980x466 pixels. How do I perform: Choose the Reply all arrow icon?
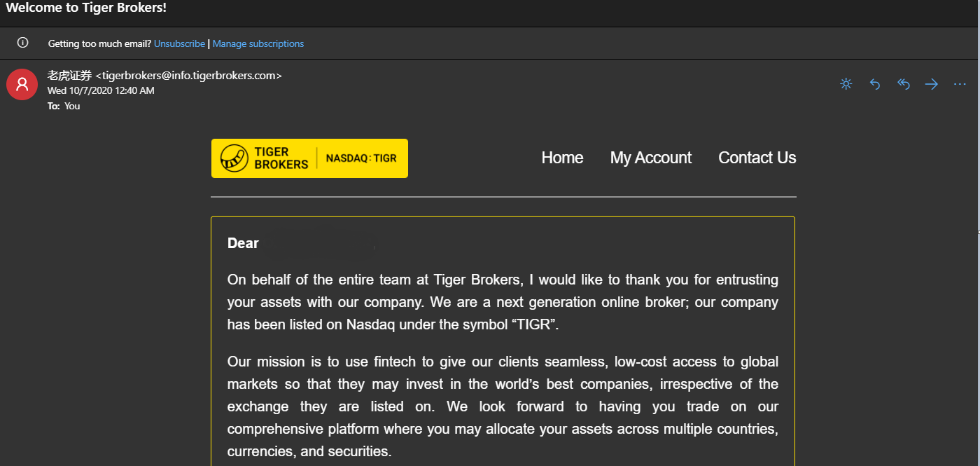tap(904, 84)
